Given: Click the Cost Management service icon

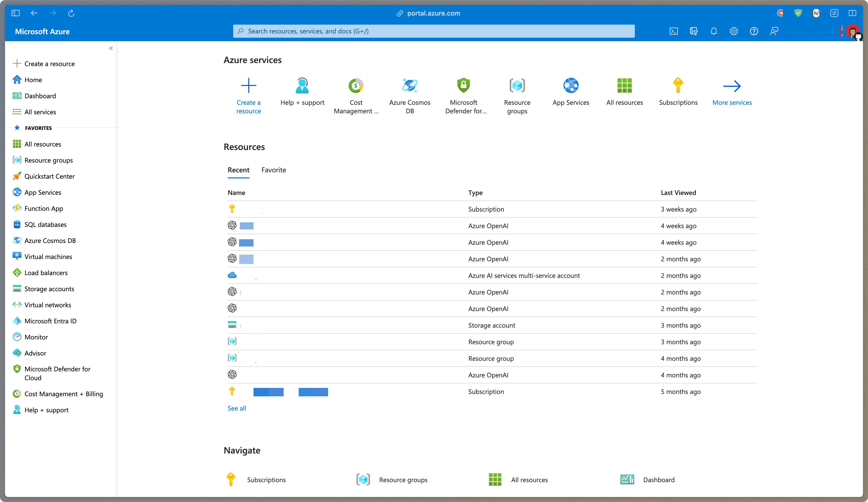Looking at the screenshot, I should point(356,85).
